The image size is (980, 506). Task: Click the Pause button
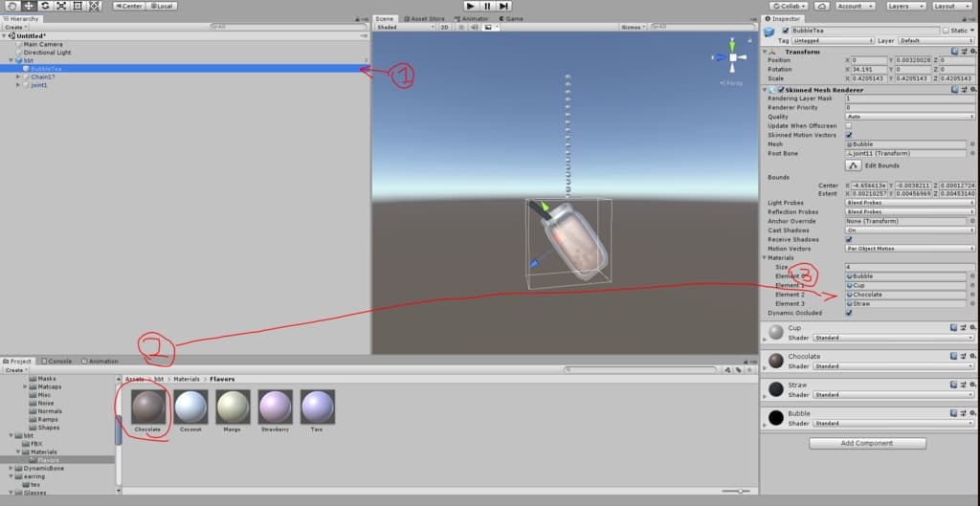tap(487, 6)
